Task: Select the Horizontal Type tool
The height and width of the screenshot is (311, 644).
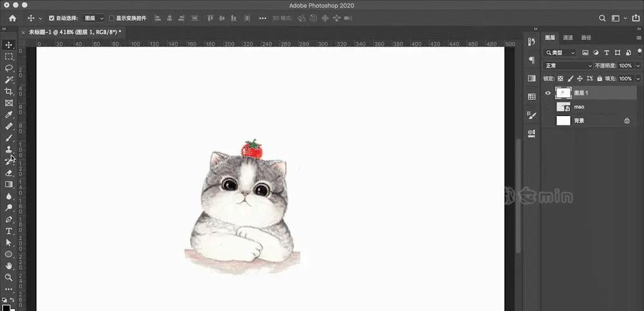Action: point(8,231)
